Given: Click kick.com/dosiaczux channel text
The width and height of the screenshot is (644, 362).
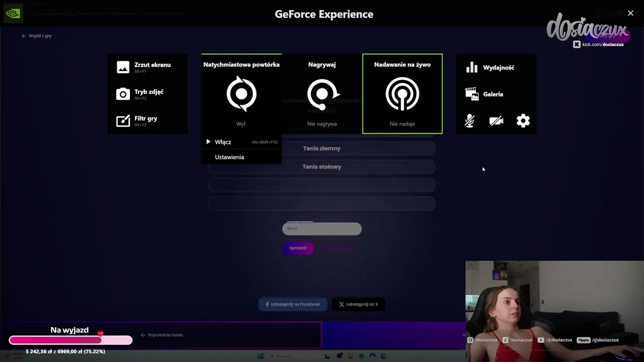Looking at the screenshot, I should click(x=603, y=44).
